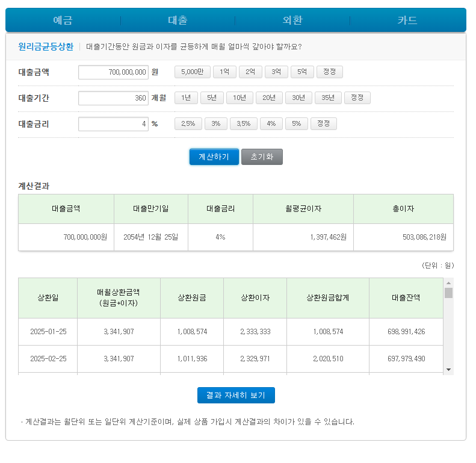Open the 대출 tab
Viewport: 476px width, 463px height.
(x=178, y=20)
